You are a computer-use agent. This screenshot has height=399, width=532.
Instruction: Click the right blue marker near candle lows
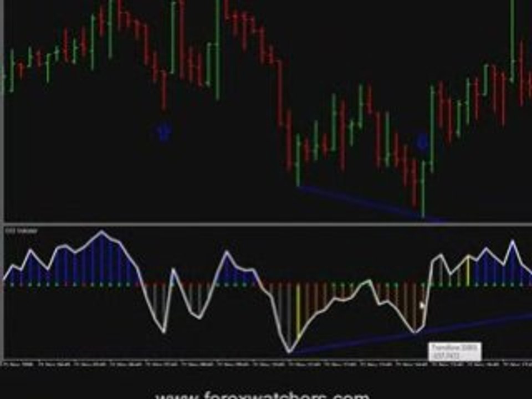[422, 142]
